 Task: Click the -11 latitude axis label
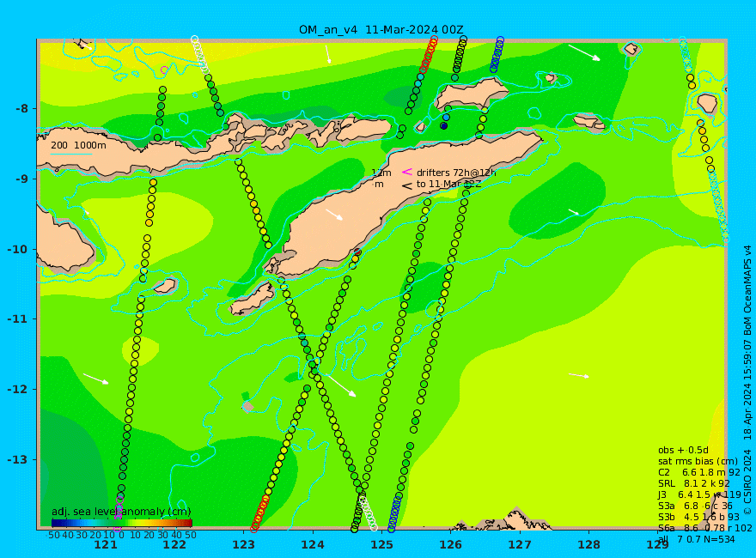click(x=18, y=319)
